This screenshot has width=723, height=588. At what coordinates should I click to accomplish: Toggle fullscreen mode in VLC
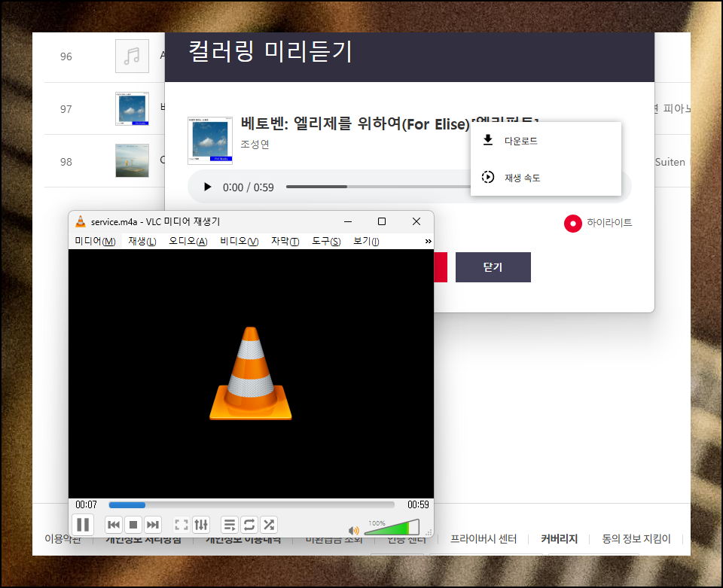(x=182, y=525)
